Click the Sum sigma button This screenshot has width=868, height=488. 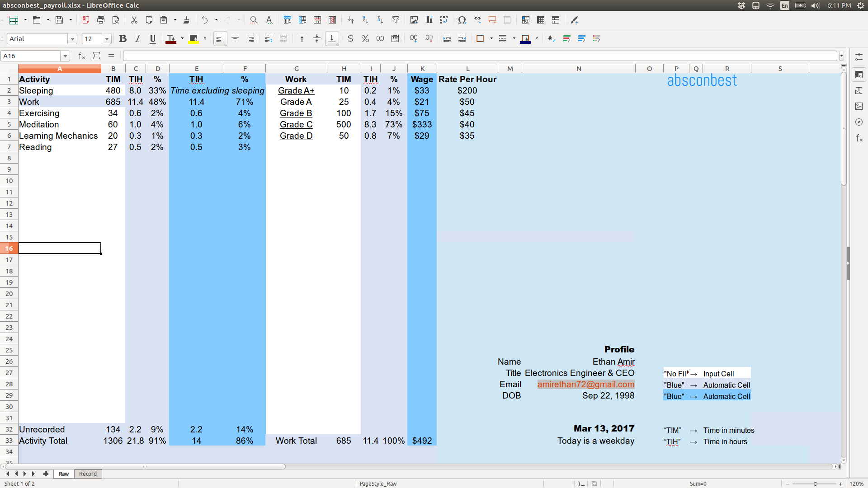pyautogui.click(x=96, y=56)
